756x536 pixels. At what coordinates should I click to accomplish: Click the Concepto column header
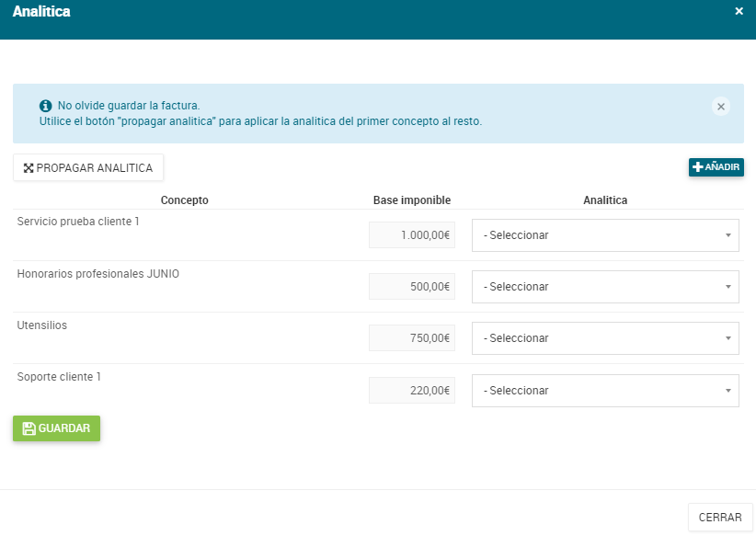pyautogui.click(x=184, y=200)
